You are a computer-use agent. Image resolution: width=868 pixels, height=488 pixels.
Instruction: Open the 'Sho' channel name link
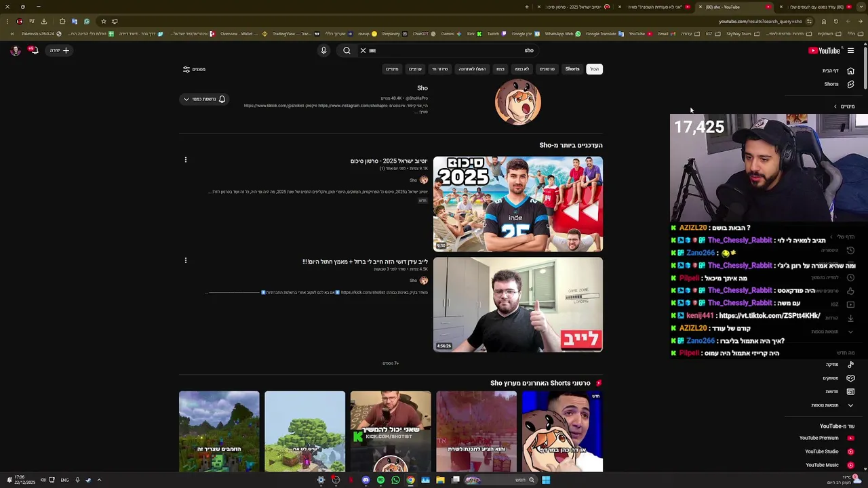pos(422,88)
